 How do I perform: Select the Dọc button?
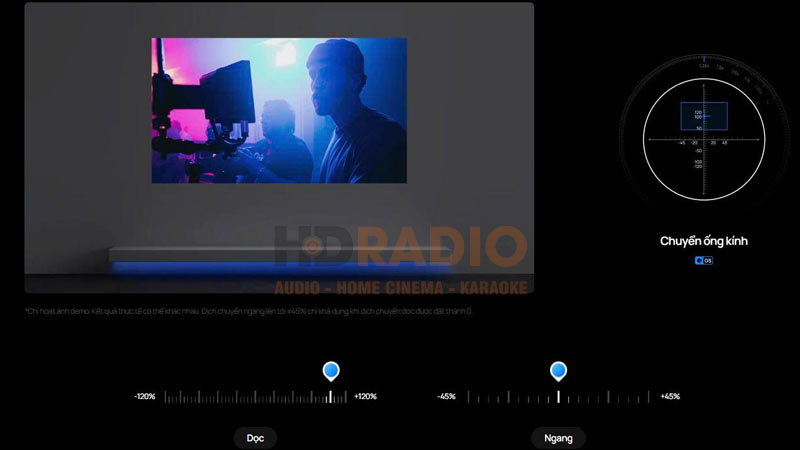(255, 438)
